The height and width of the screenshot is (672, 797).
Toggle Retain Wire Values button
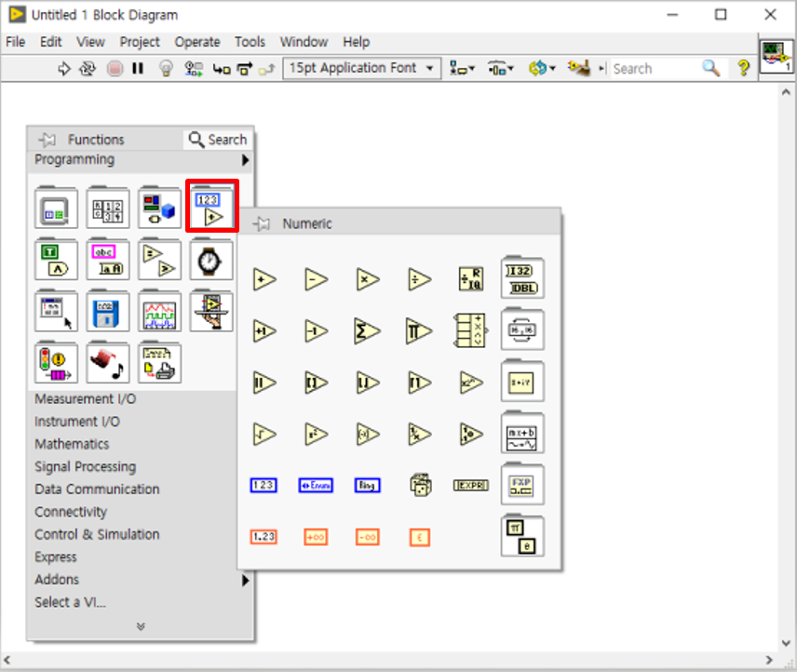click(194, 68)
